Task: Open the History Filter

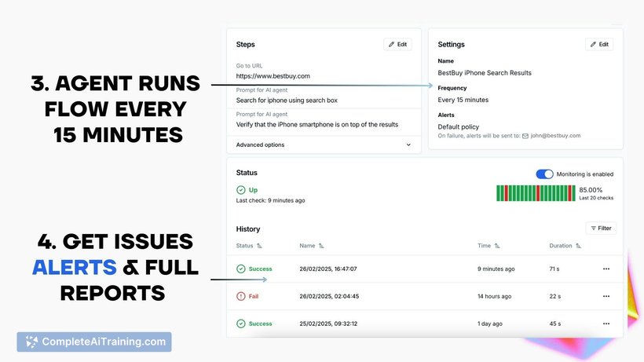Action: pyautogui.click(x=601, y=229)
